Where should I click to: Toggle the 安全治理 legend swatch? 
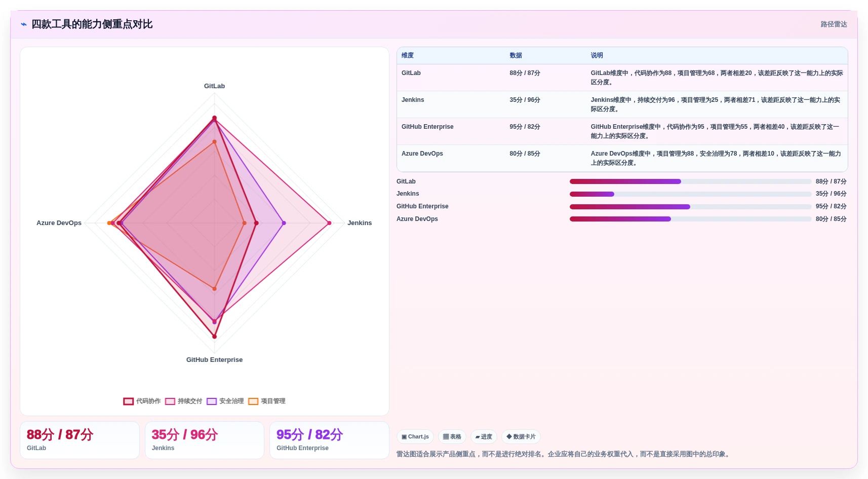[x=212, y=401]
